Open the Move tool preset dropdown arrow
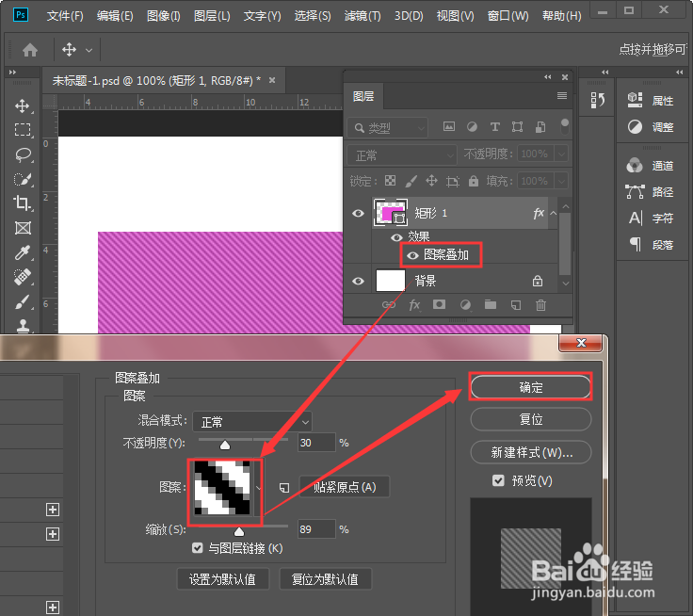This screenshot has height=616, width=693. 89,50
